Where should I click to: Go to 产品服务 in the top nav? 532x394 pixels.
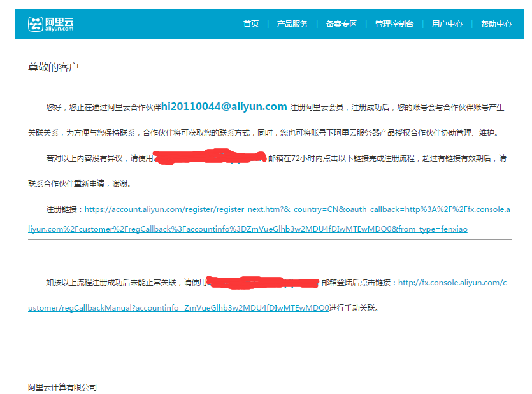point(292,24)
